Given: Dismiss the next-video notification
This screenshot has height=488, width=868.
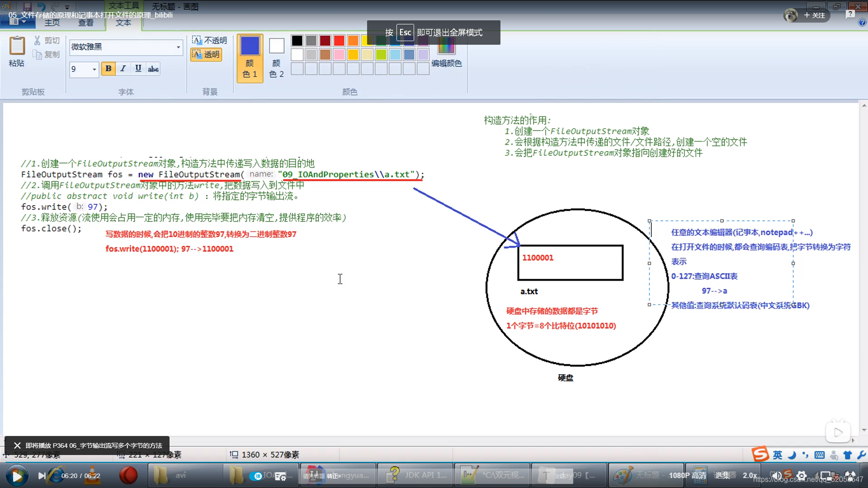Looking at the screenshot, I should (x=17, y=446).
